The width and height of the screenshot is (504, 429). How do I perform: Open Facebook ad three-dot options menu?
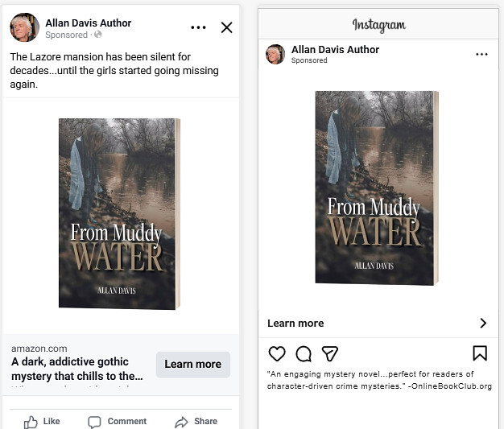point(198,28)
